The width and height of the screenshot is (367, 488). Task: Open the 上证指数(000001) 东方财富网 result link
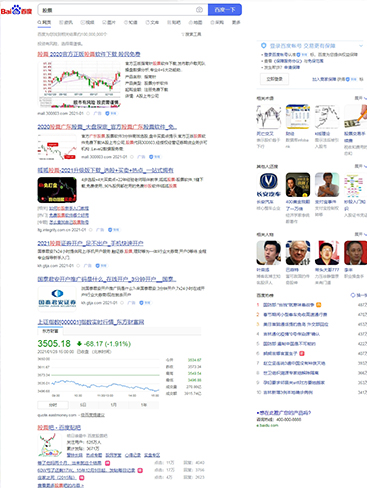91,322
